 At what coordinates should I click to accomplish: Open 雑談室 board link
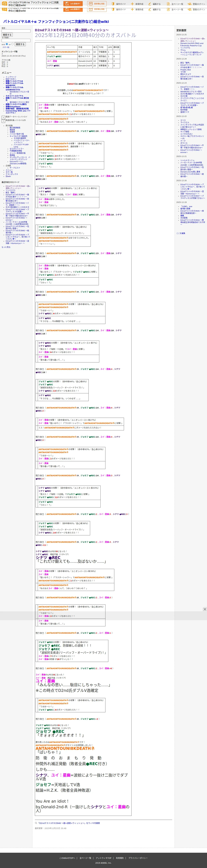12,130
